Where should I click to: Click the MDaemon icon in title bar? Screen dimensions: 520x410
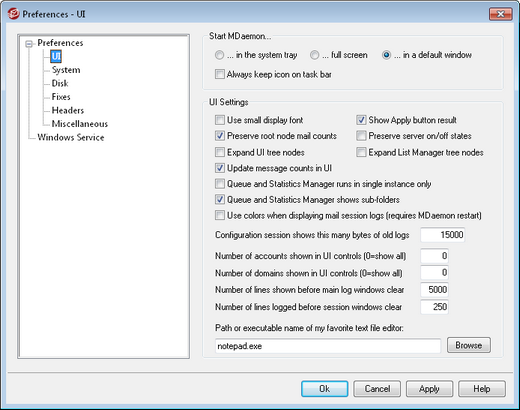[13, 14]
